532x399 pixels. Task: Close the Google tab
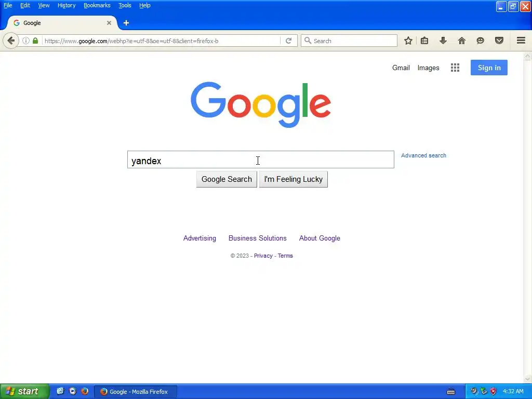click(109, 23)
